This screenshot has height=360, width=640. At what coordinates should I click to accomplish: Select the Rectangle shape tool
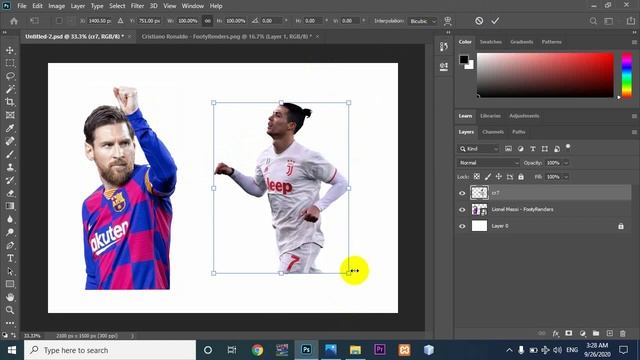[10, 284]
